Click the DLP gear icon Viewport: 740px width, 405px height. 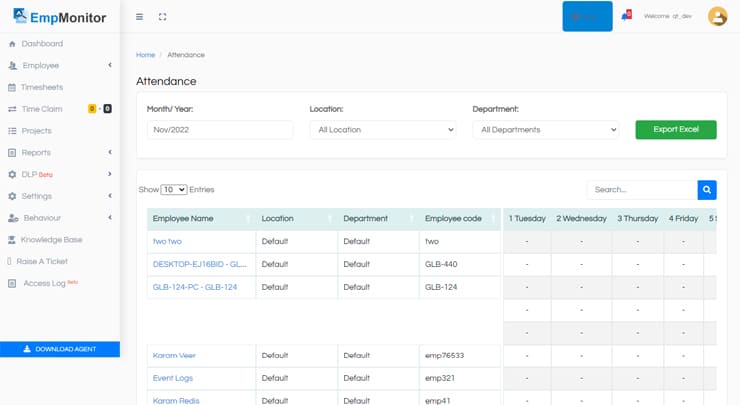[12, 174]
